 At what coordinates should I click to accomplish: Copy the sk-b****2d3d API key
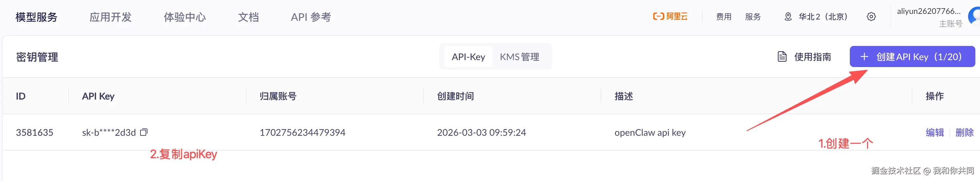click(144, 132)
